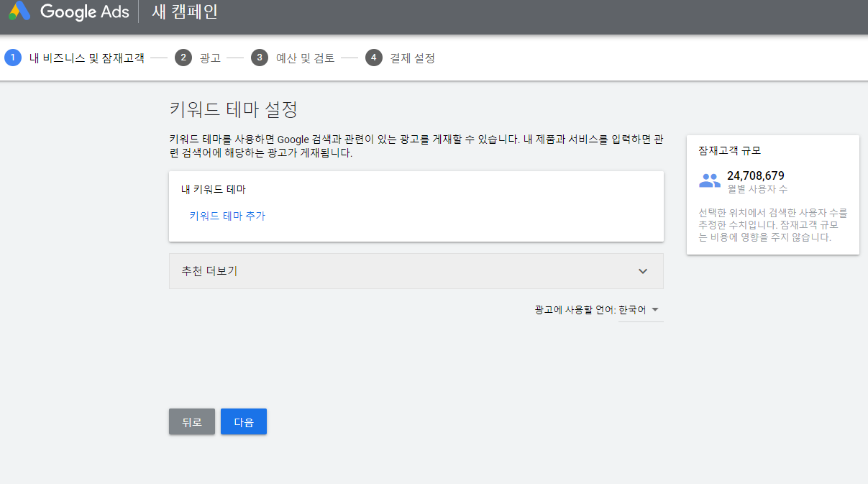Go to the 결제 설정 step

413,58
